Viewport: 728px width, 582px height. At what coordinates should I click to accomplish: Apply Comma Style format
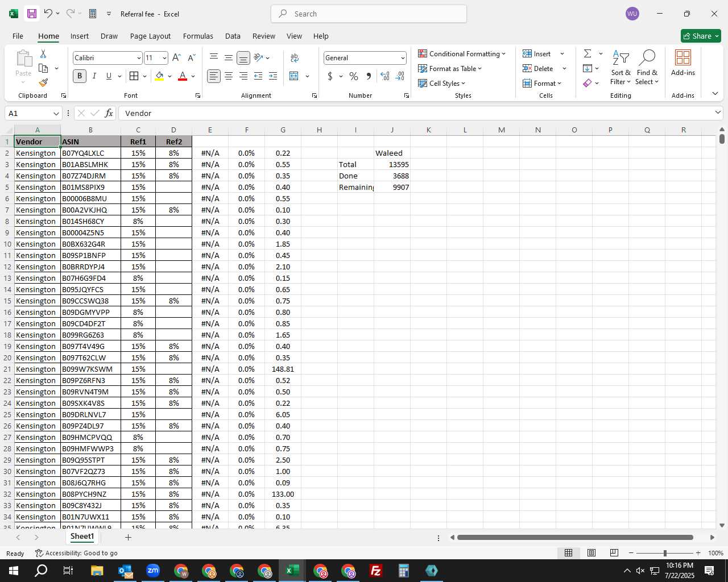pos(369,76)
